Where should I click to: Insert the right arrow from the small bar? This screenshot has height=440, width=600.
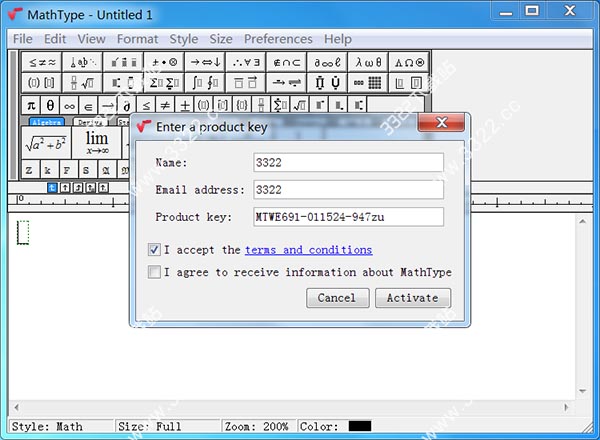108,105
